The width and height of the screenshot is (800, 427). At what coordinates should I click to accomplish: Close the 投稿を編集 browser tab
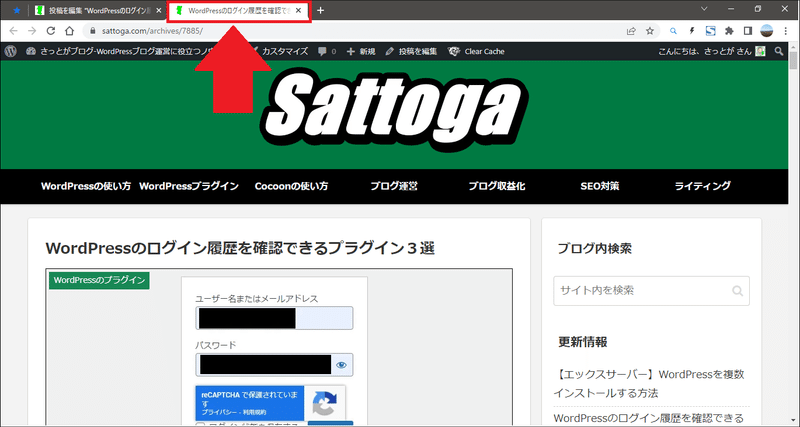pos(158,10)
